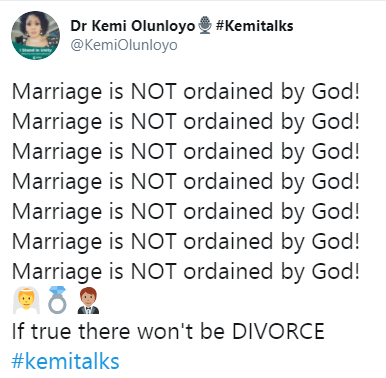
Task: Click the last 'Marriage is NOT ordained' line above the emojis
Action: tap(186, 272)
